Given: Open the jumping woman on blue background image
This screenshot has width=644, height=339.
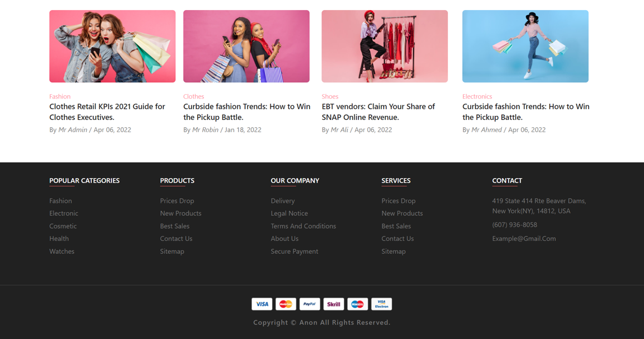Looking at the screenshot, I should tap(525, 47).
